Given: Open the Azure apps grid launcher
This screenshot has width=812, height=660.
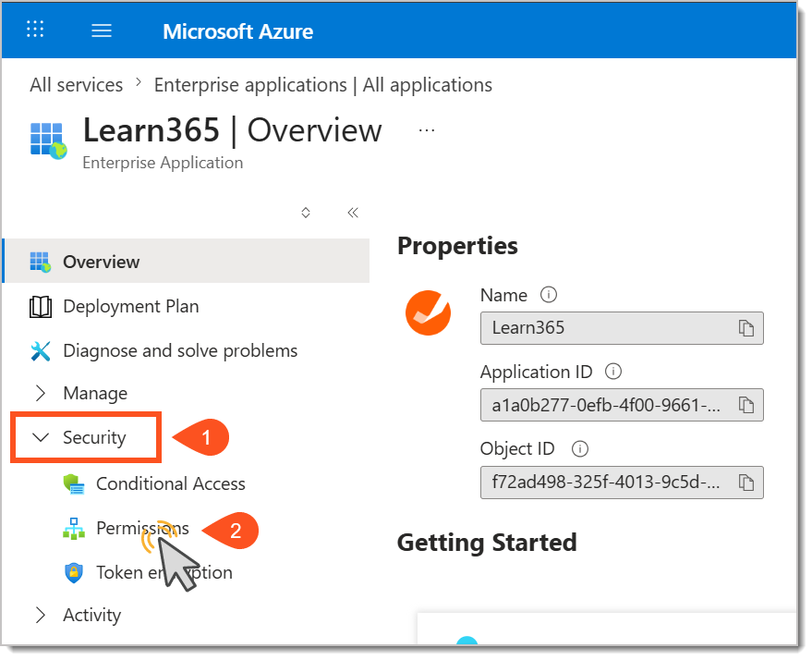Looking at the screenshot, I should (x=35, y=30).
